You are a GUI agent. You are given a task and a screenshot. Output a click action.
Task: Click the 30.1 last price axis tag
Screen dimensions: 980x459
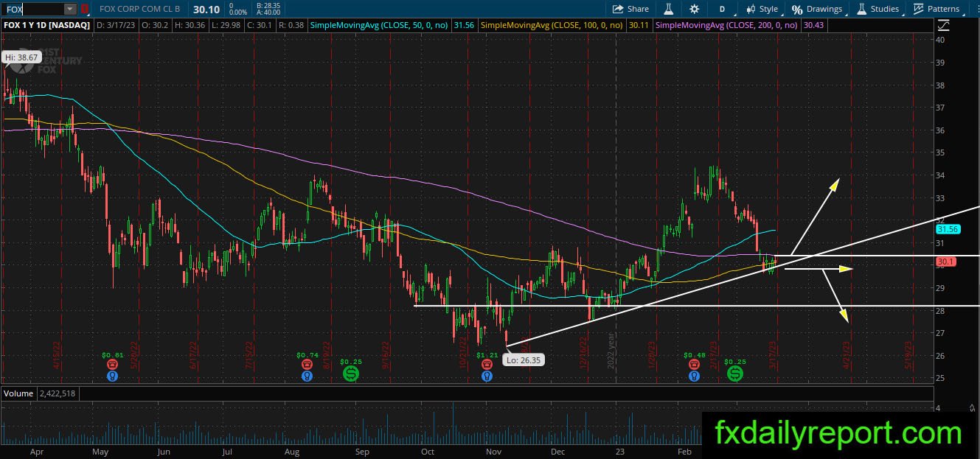tap(947, 262)
